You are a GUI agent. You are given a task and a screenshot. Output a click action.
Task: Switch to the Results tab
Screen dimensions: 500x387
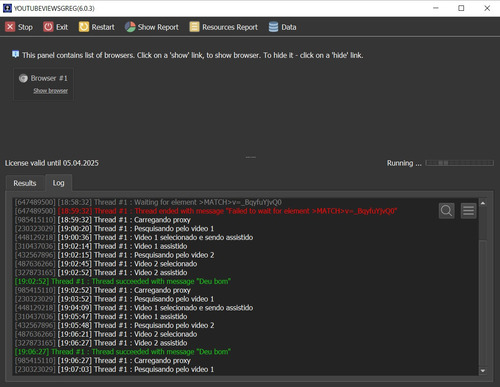25,183
